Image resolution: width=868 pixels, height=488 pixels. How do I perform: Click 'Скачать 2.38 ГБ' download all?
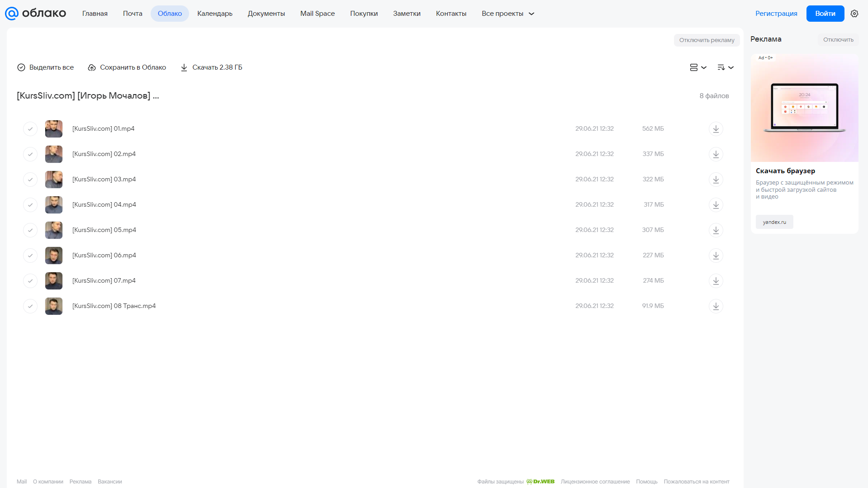(211, 67)
